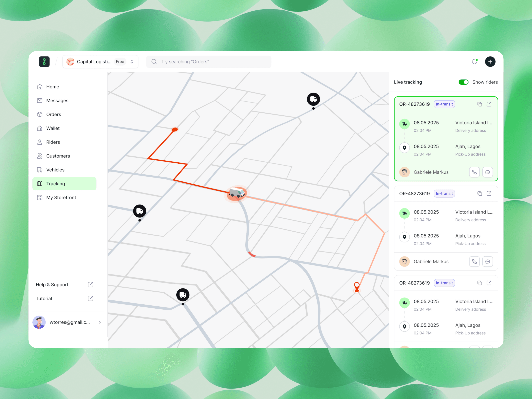Open the Vehicles menu item
Image resolution: width=532 pixels, height=399 pixels.
55,170
